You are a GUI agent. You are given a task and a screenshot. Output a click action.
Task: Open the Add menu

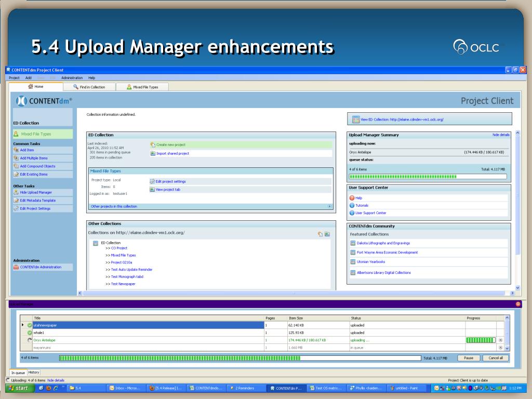tap(29, 78)
